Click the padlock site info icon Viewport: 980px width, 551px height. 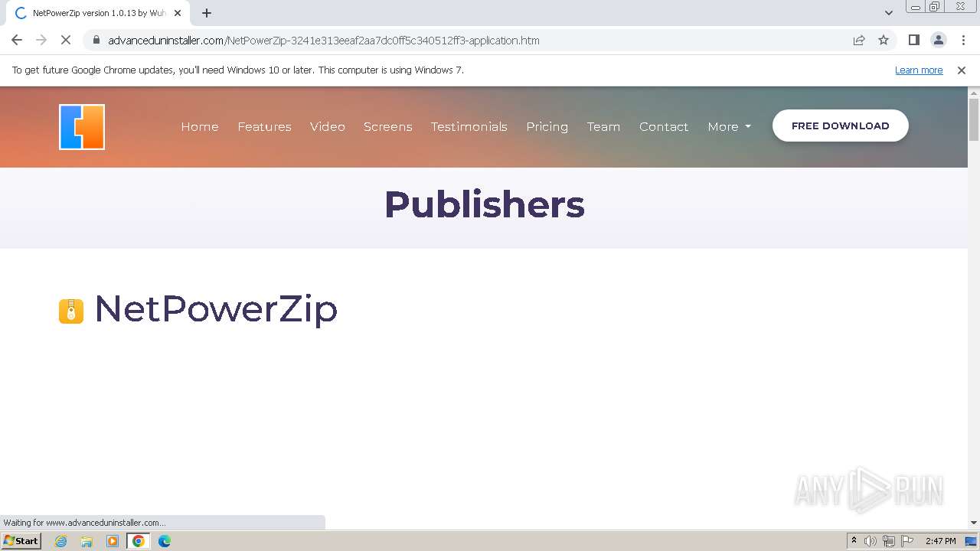coord(96,40)
